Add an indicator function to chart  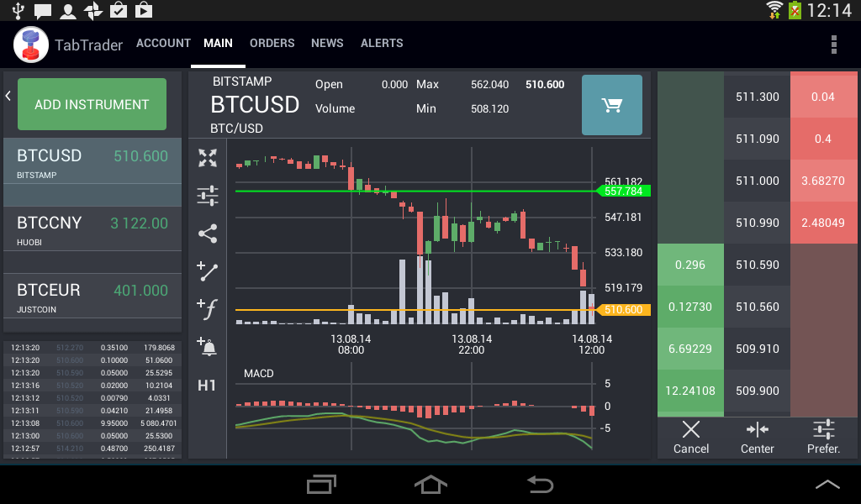point(208,309)
